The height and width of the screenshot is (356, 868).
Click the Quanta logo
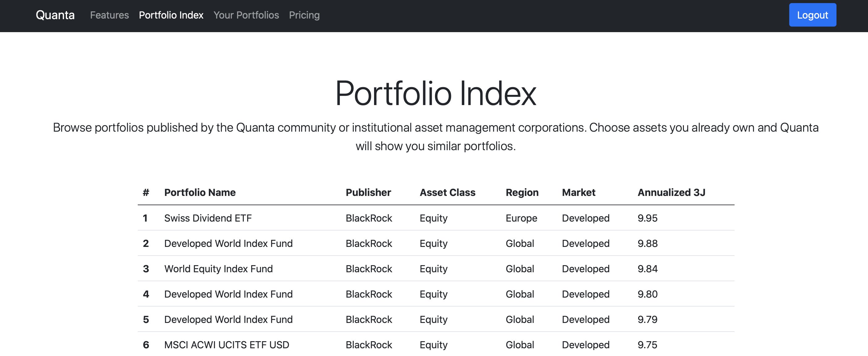point(55,15)
